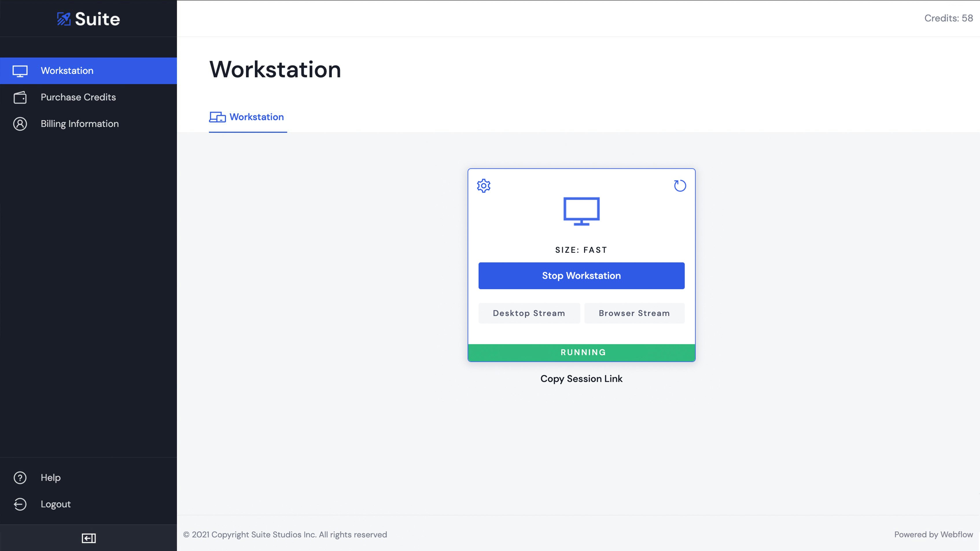Open Purchase Credits in sidebar
The image size is (980, 551).
[x=78, y=97]
